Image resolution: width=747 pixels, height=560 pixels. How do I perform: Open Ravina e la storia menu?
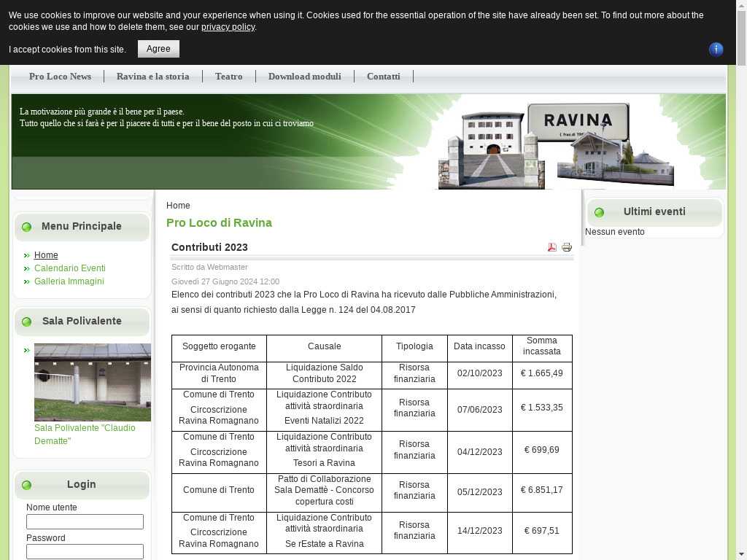[152, 77]
